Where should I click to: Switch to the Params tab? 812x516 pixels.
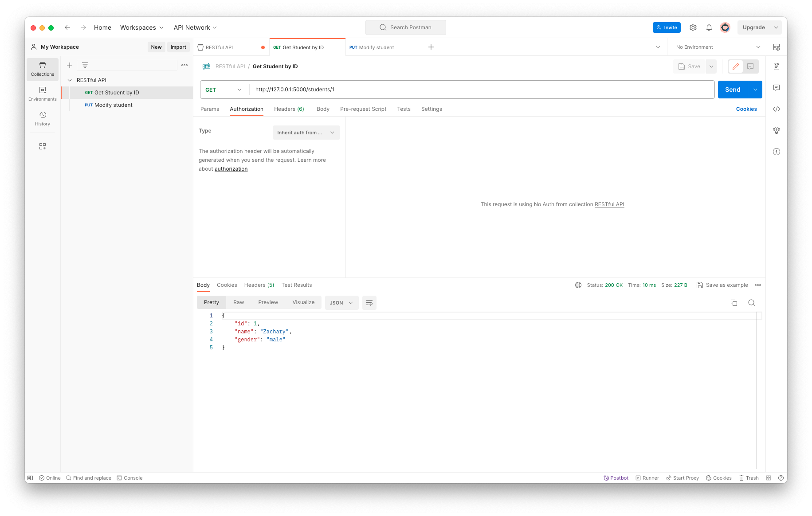[210, 109]
